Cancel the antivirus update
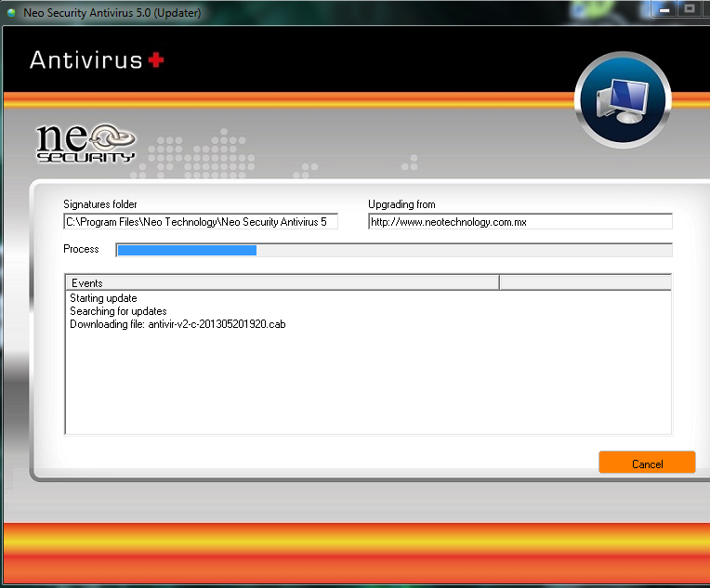 point(647,463)
